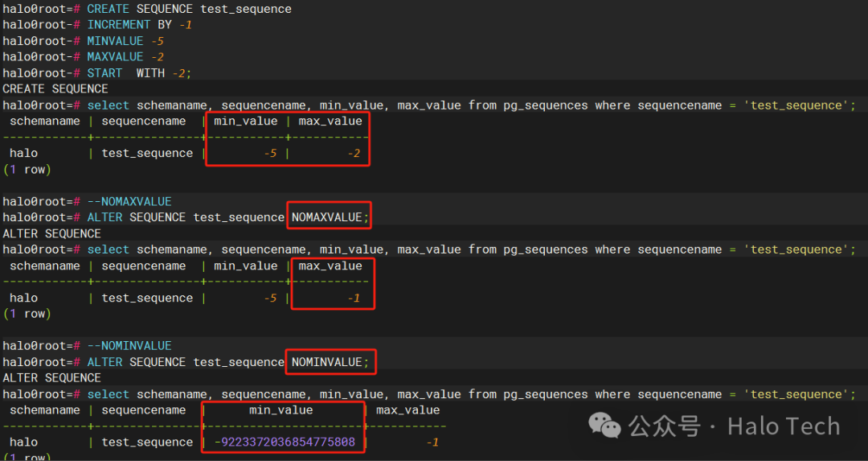Screen dimensions: 868x461
Task: Click the max_value cell showing '-2' in the result table
Action: [354, 154]
